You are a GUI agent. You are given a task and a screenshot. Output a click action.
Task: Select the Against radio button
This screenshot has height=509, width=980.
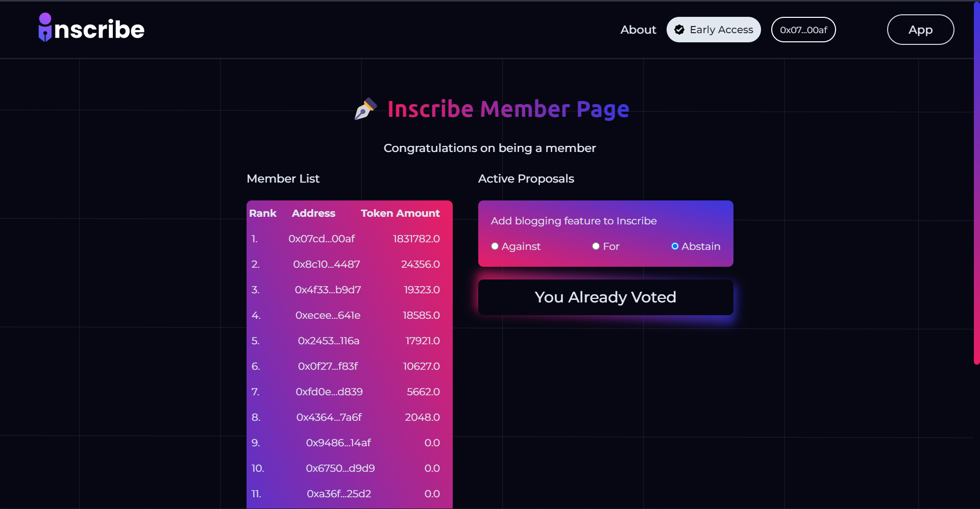click(495, 246)
